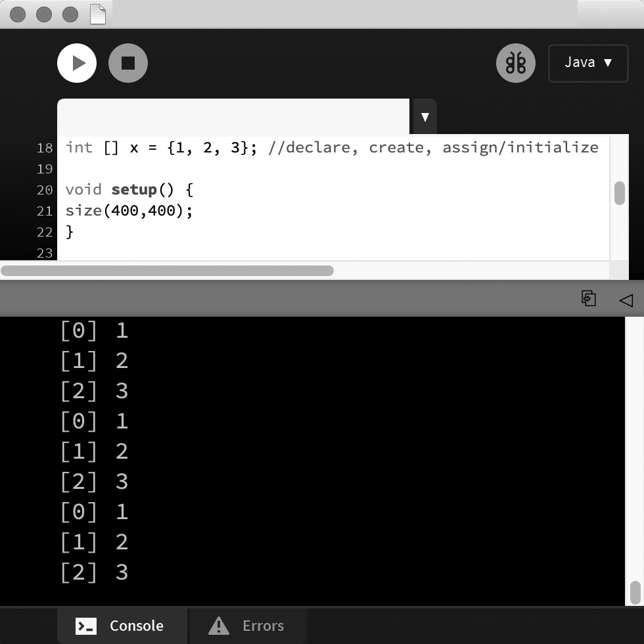Click the document icon in the title bar
Image resolution: width=644 pixels, height=644 pixels.
tap(97, 14)
